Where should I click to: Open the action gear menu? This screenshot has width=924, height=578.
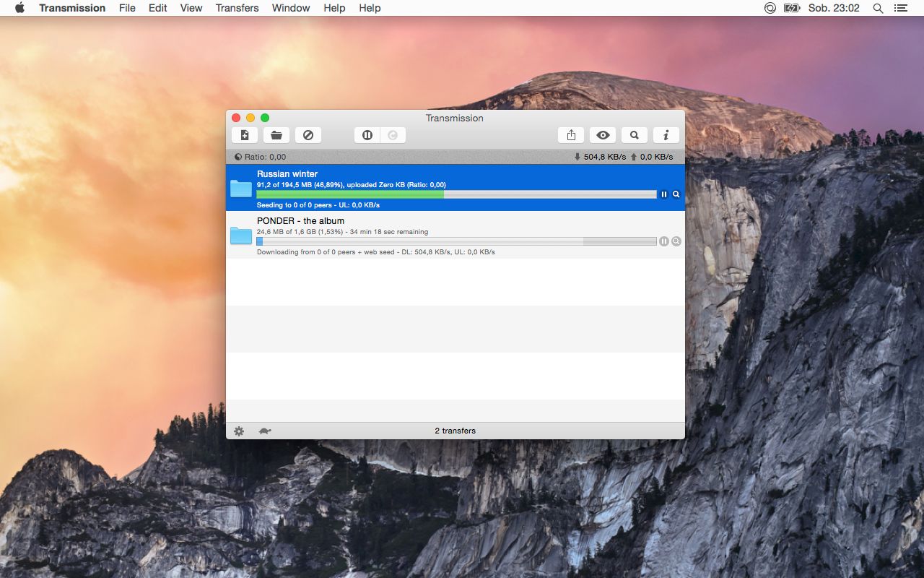point(239,431)
